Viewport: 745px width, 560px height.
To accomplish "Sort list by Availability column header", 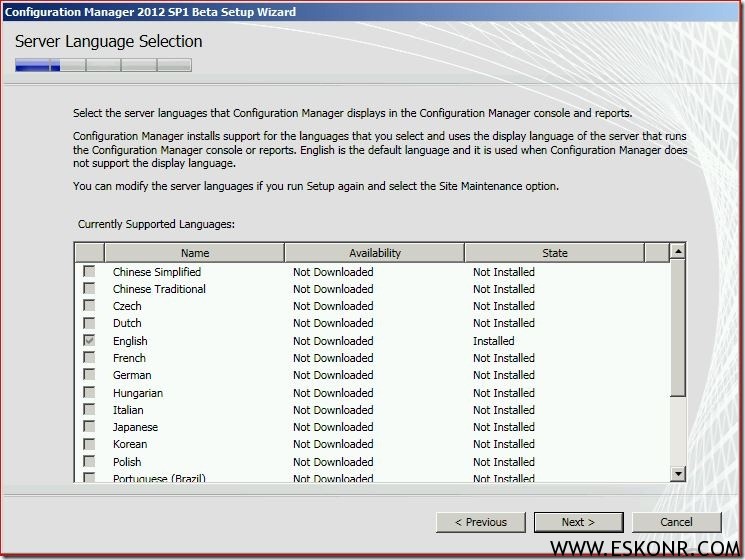I will 374,253.
